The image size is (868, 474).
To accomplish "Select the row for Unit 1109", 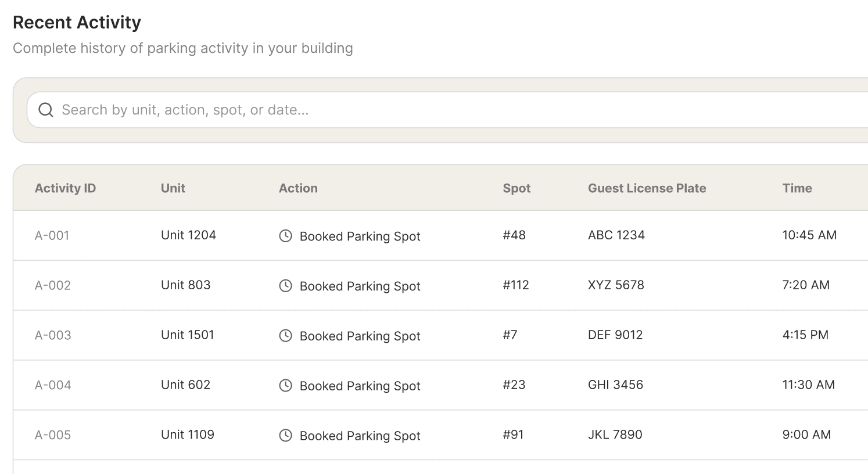I will click(188, 435).
